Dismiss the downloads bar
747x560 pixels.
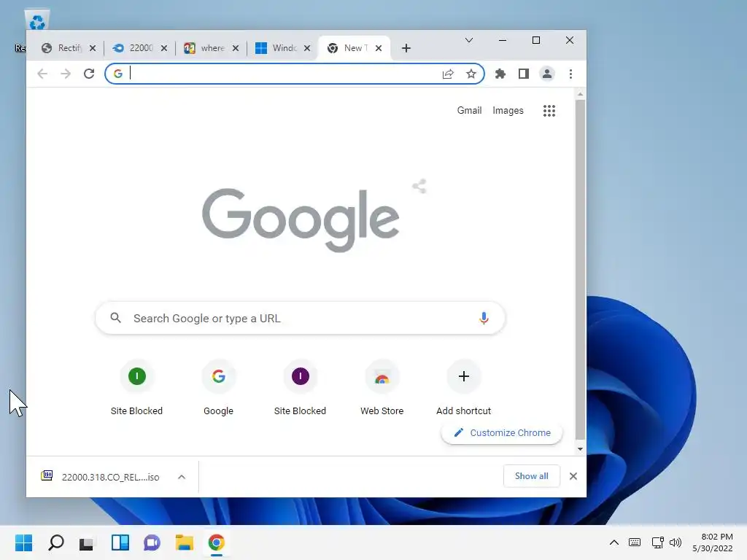click(x=573, y=476)
